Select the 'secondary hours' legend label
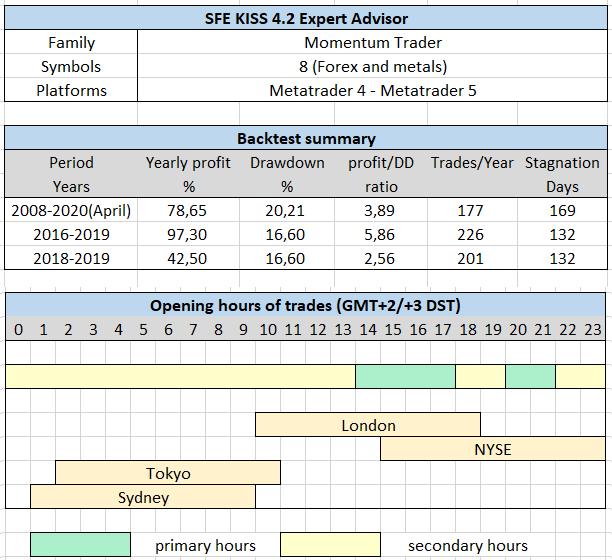 468,546
